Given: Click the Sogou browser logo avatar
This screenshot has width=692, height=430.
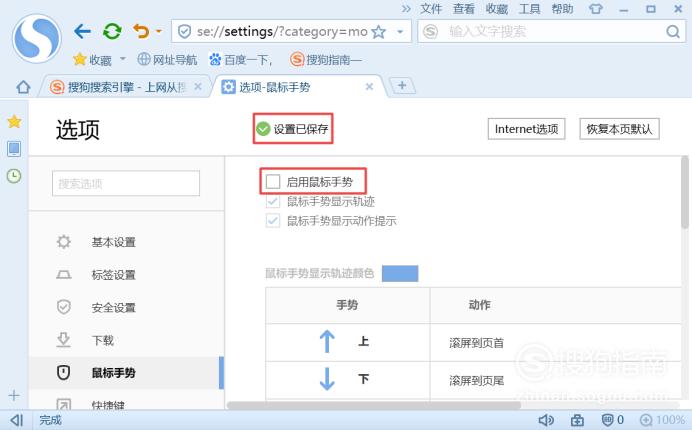Looking at the screenshot, I should point(37,38).
